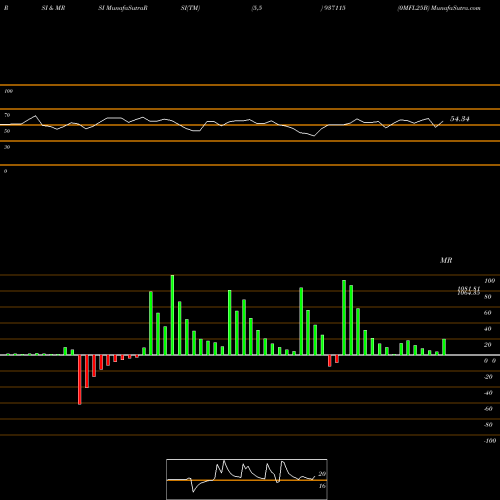The width and height of the screenshot is (500, 500).
Task: Click the 60 label on the MR axis
Action: point(488,313)
